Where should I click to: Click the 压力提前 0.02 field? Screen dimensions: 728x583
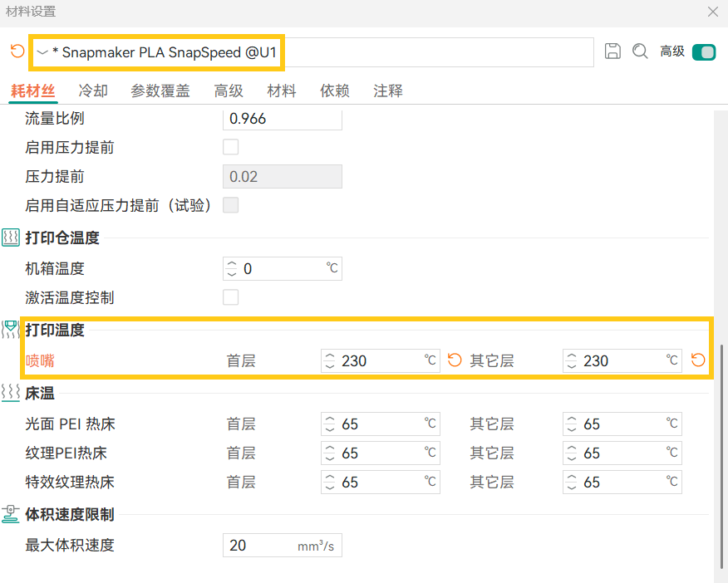click(283, 176)
